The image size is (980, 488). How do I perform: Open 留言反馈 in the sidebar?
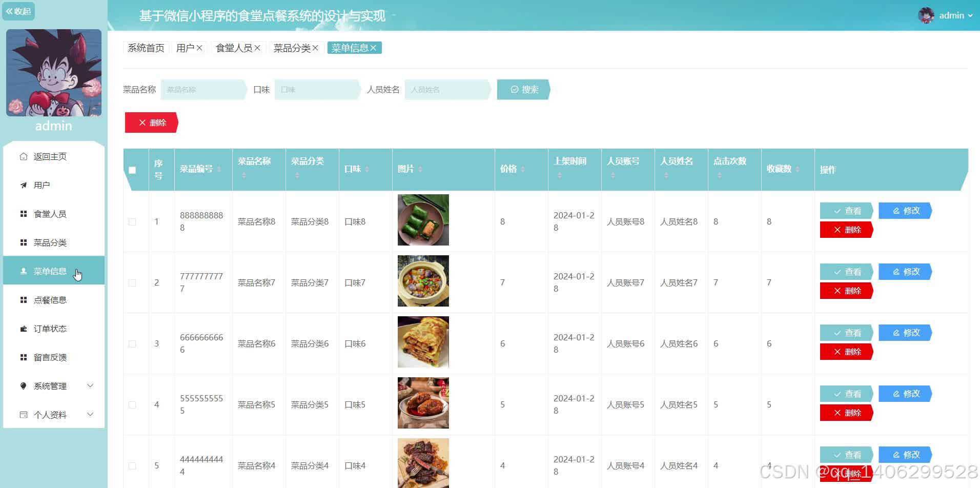54,357
